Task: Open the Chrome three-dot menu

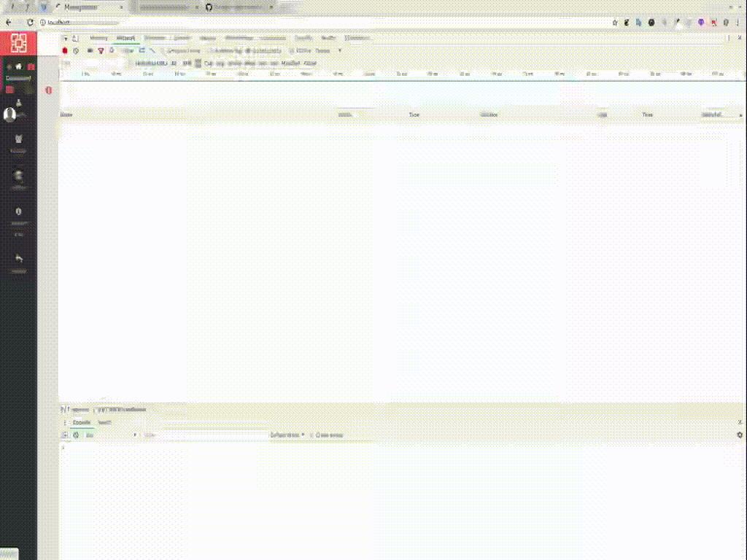Action: [738, 22]
